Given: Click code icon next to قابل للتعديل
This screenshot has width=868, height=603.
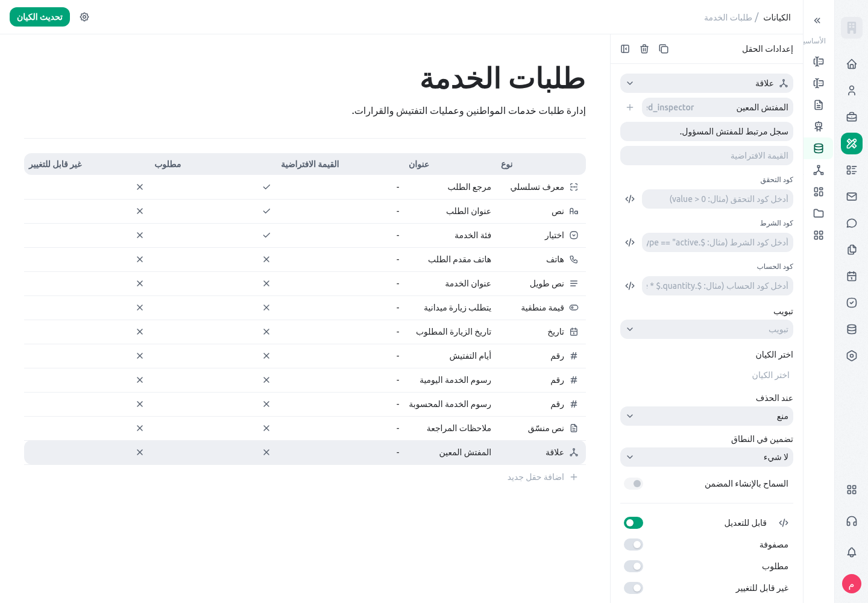Looking at the screenshot, I should (784, 523).
